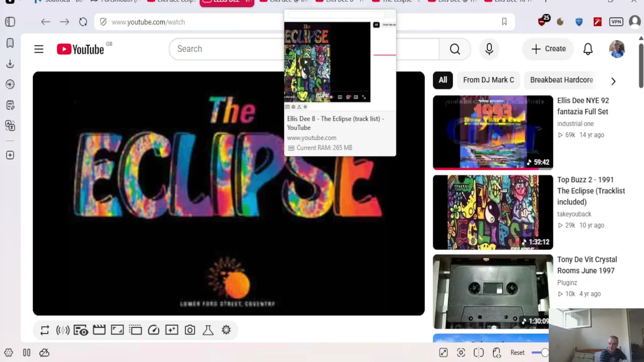The height and width of the screenshot is (362, 644).
Task: Select the Breakbeat Hardcore chip
Action: tap(561, 80)
